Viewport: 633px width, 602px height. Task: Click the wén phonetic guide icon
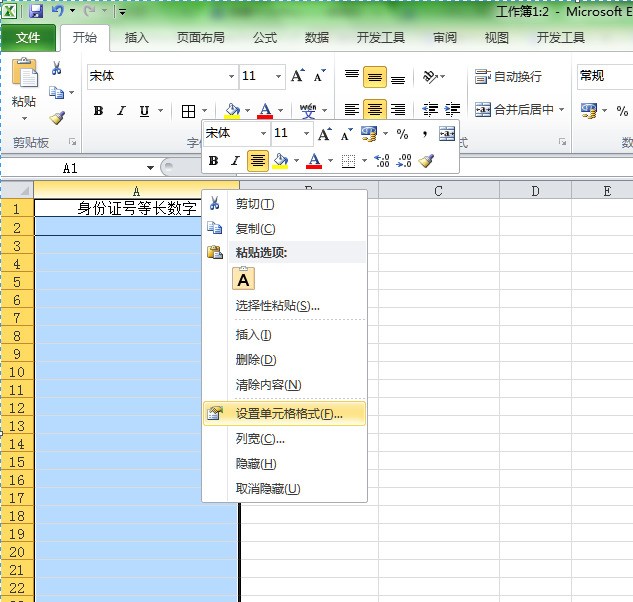click(x=308, y=111)
